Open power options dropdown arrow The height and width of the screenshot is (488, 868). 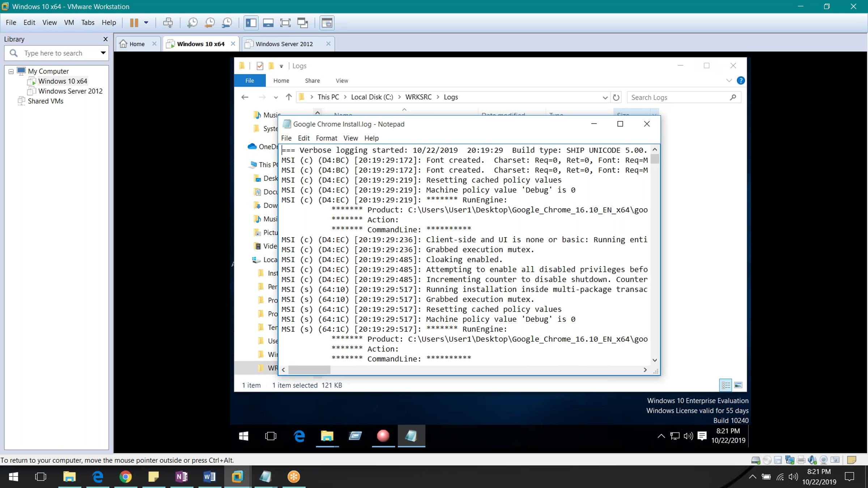(x=146, y=23)
